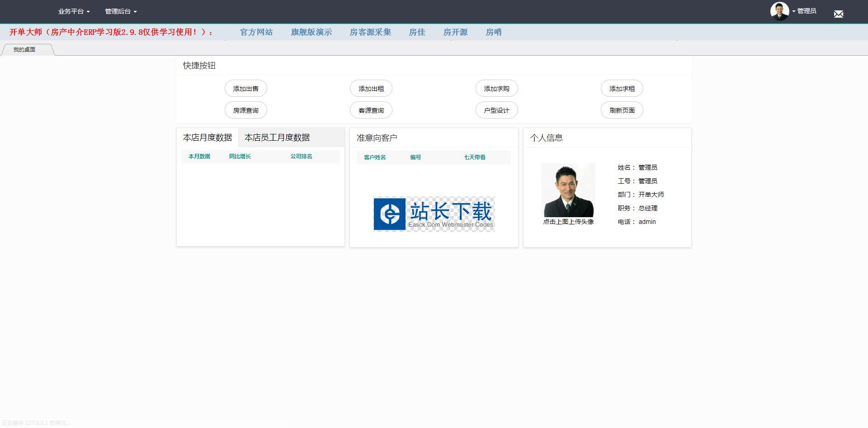This screenshot has height=428, width=868.
Task: Open 客源查询 search
Action: [371, 110]
